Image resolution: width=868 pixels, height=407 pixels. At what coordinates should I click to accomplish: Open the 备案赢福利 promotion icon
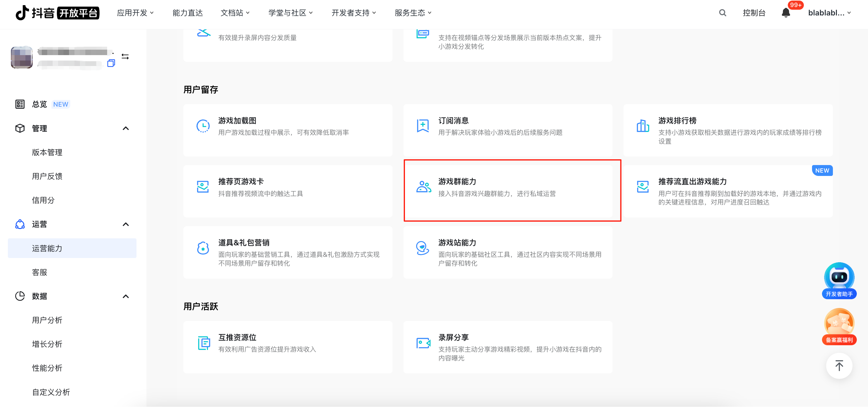point(839,326)
